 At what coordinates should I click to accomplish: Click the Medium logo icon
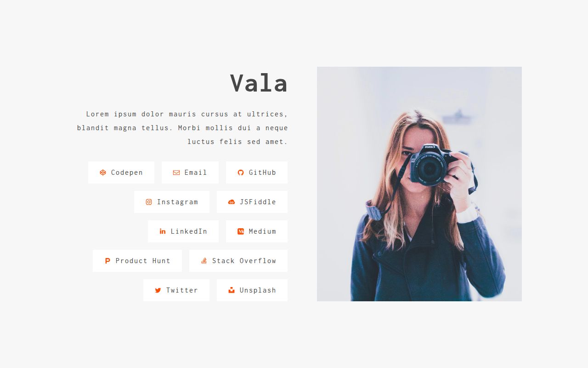(241, 231)
